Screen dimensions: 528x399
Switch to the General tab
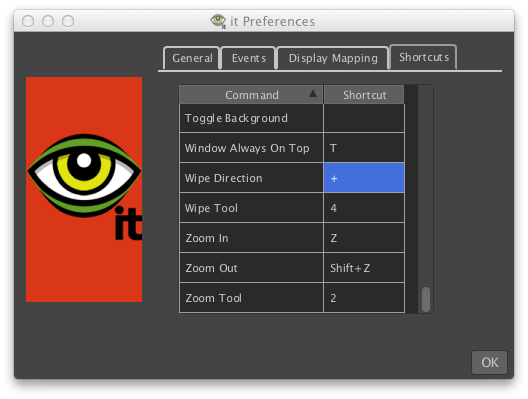pos(192,58)
